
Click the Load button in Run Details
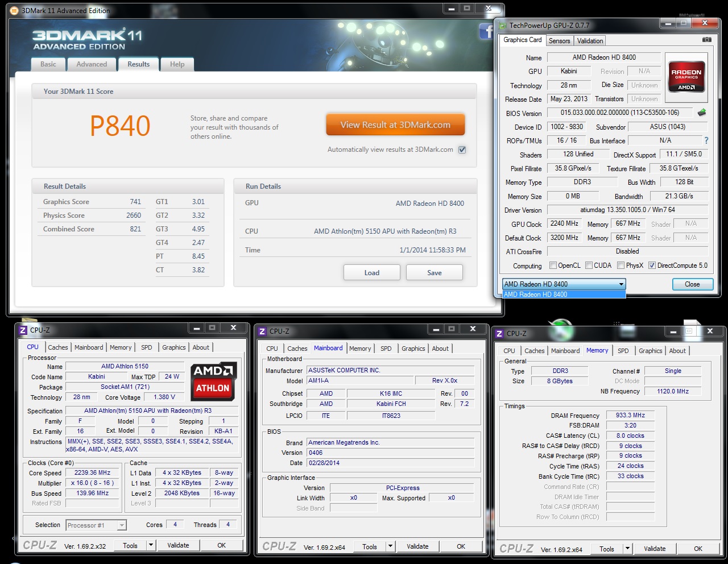(372, 273)
